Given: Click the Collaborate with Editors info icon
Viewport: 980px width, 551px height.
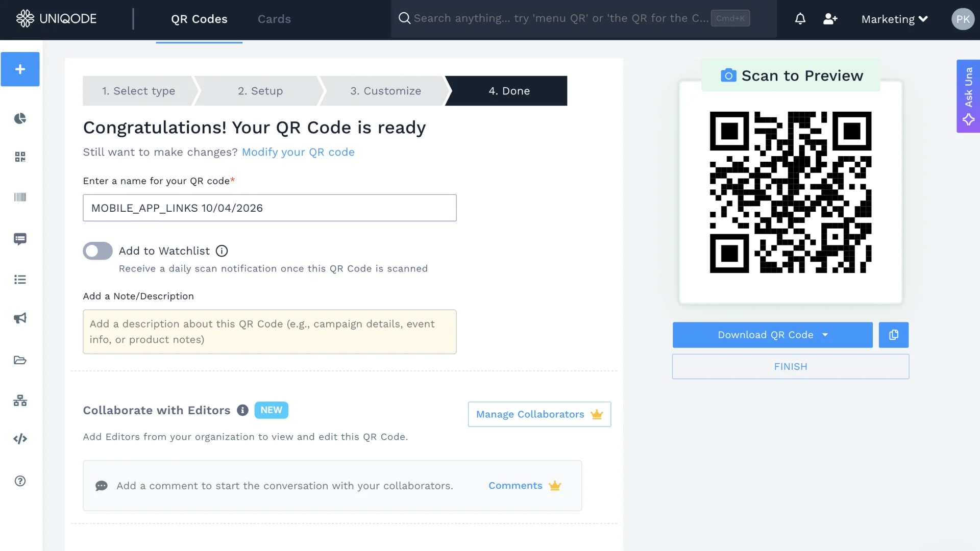Looking at the screenshot, I should [242, 410].
